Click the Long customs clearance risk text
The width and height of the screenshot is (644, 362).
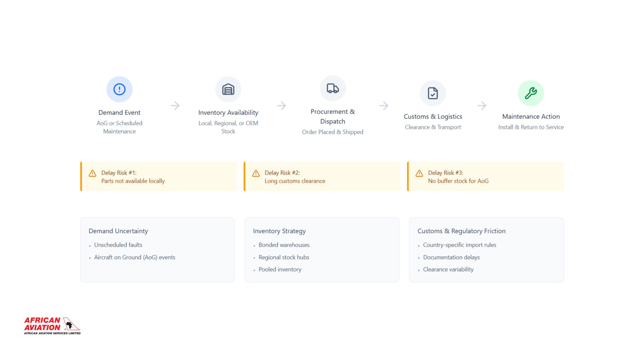tap(295, 181)
